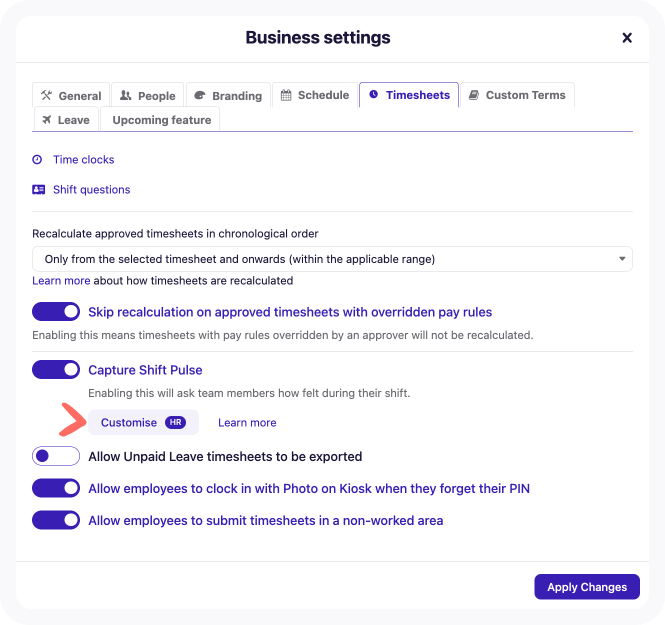665x625 pixels.
Task: Click the tools icon on General tab
Action: [46, 95]
